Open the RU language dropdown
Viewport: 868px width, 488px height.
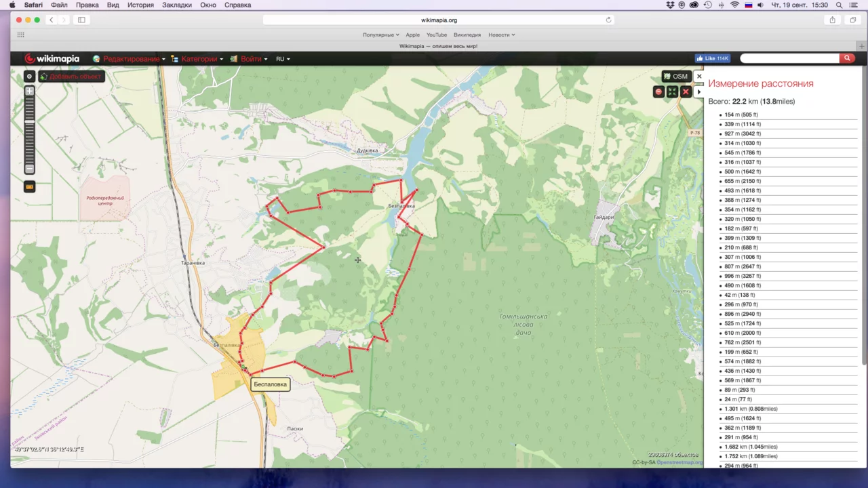click(x=283, y=59)
